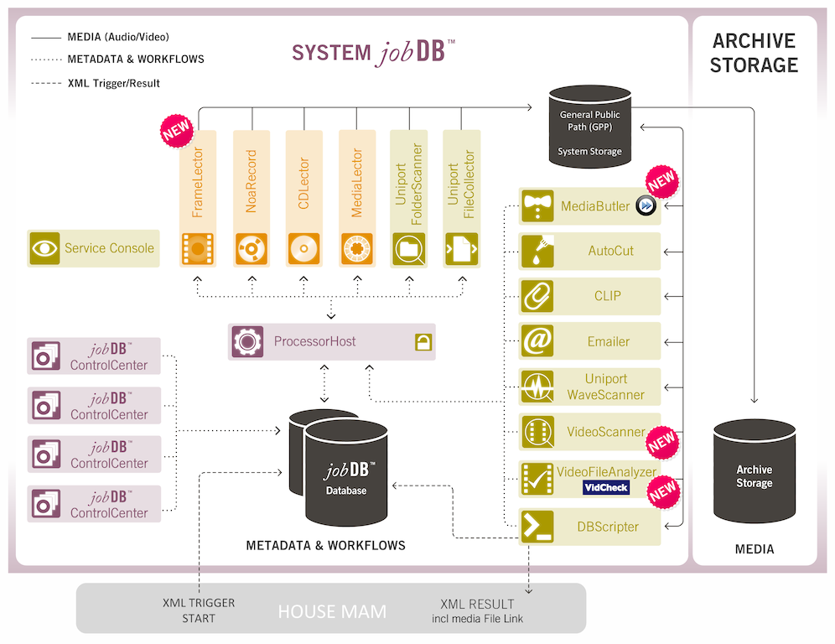Viewport: 835px width, 644px height.
Task: Select the Emailer at-sign icon
Action: click(x=537, y=341)
